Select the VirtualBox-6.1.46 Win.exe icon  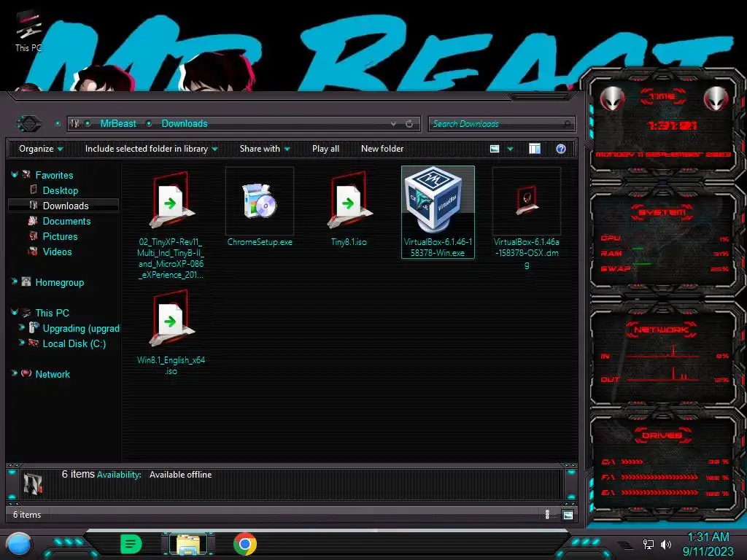click(434, 199)
